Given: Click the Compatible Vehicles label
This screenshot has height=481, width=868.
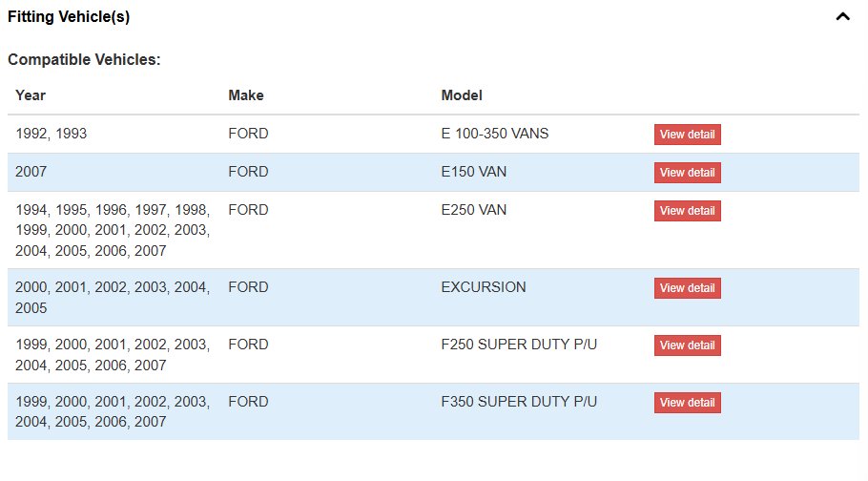Looking at the screenshot, I should [84, 60].
